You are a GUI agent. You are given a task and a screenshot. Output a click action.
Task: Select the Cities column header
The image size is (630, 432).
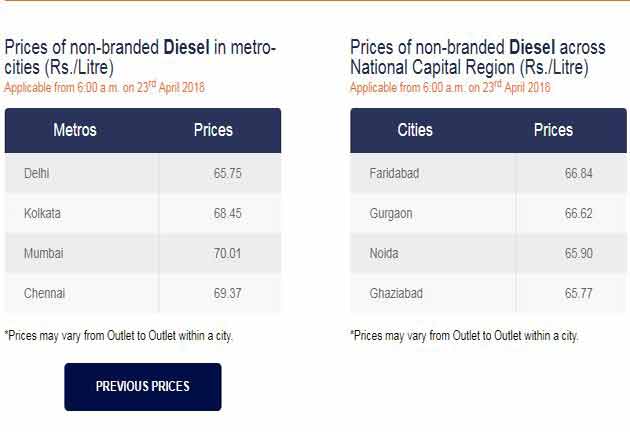tap(415, 130)
